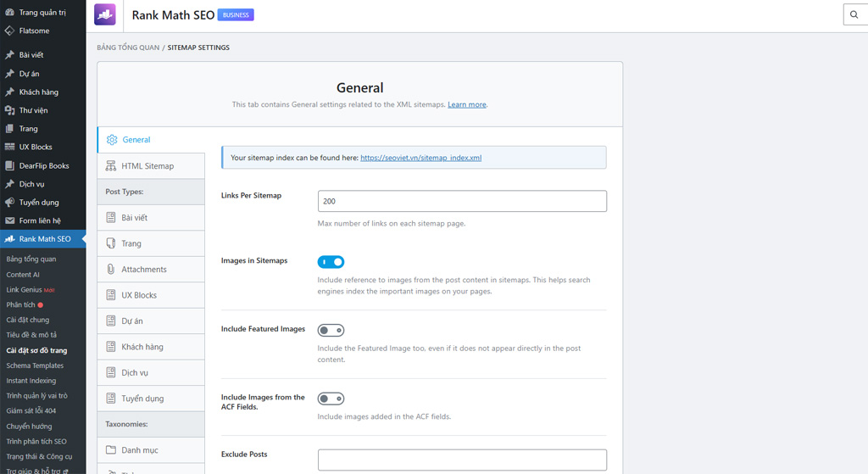This screenshot has width=868, height=474.
Task: Click the Attachments paperclip icon
Action: tap(111, 269)
